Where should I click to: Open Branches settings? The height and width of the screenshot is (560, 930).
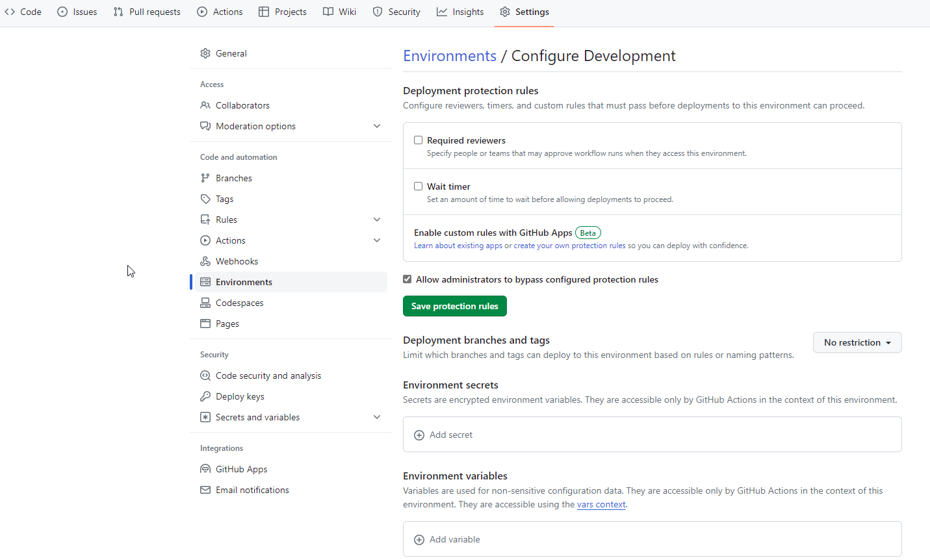[x=291, y=178]
